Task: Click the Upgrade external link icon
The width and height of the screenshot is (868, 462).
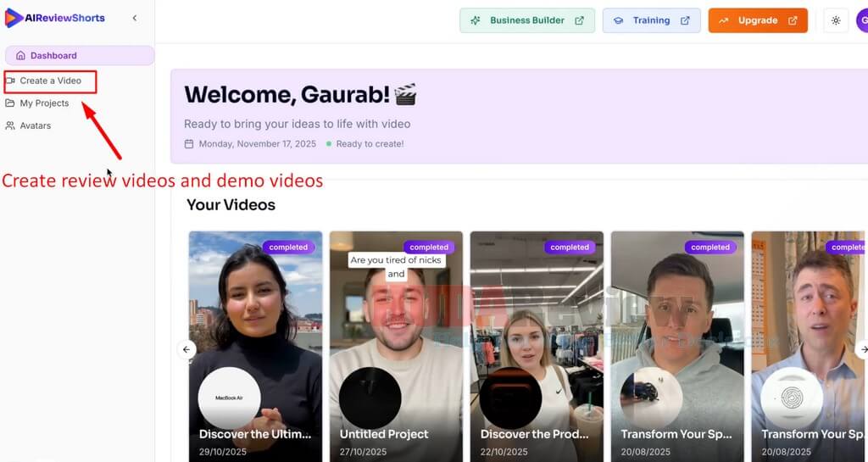Action: [x=793, y=20]
